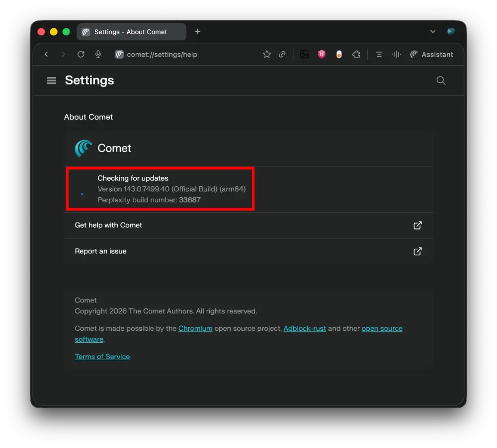497x448 pixels.
Task: Open the open source software link
Action: 382,329
